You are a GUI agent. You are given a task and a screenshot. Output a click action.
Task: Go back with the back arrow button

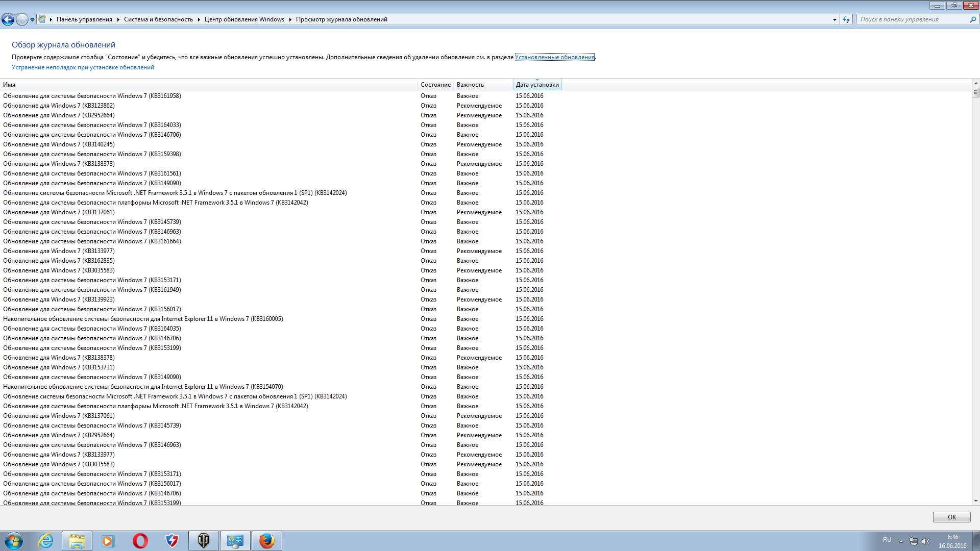pyautogui.click(x=8, y=19)
